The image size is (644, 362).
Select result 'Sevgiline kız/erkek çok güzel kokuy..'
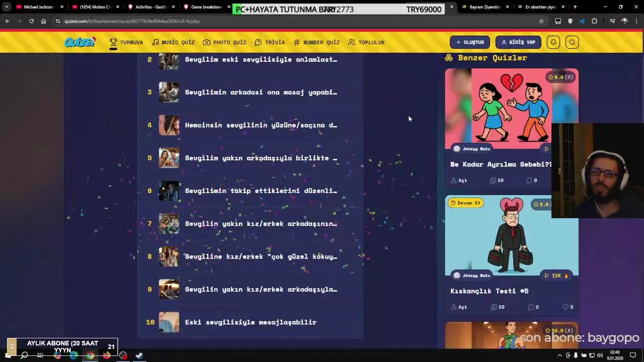[x=250, y=256]
